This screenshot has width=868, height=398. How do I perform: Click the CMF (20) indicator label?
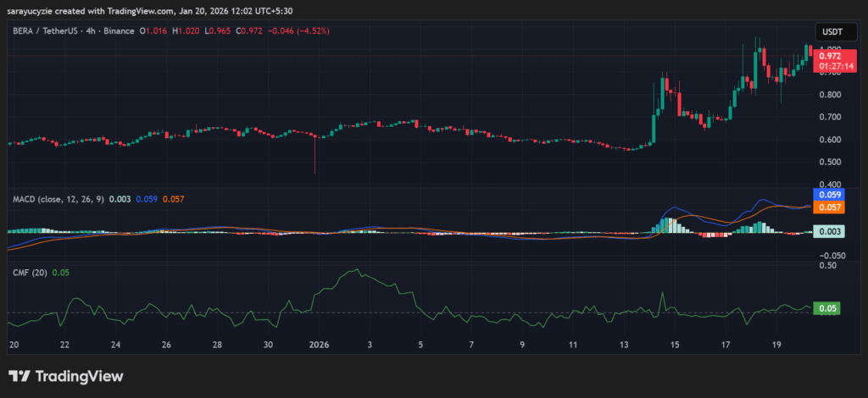tap(29, 272)
